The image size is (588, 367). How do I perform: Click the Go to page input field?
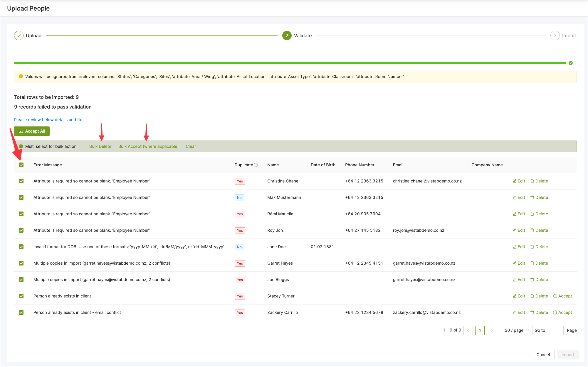[x=556, y=330]
